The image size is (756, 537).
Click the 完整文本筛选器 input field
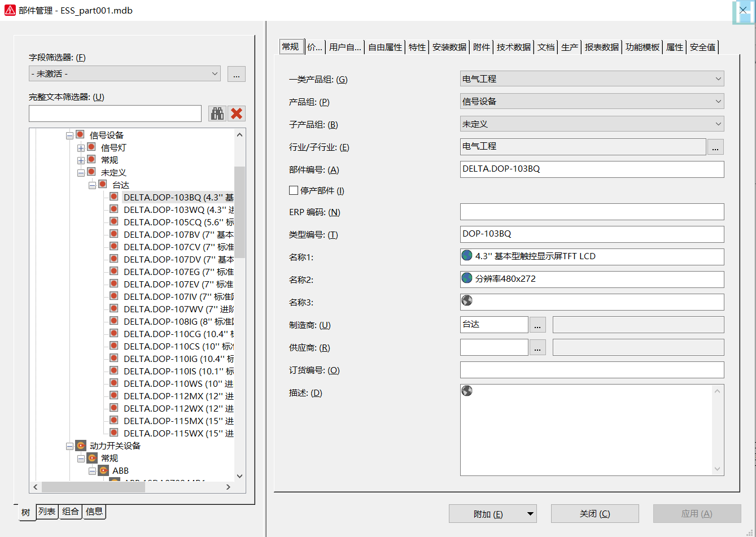click(x=115, y=113)
